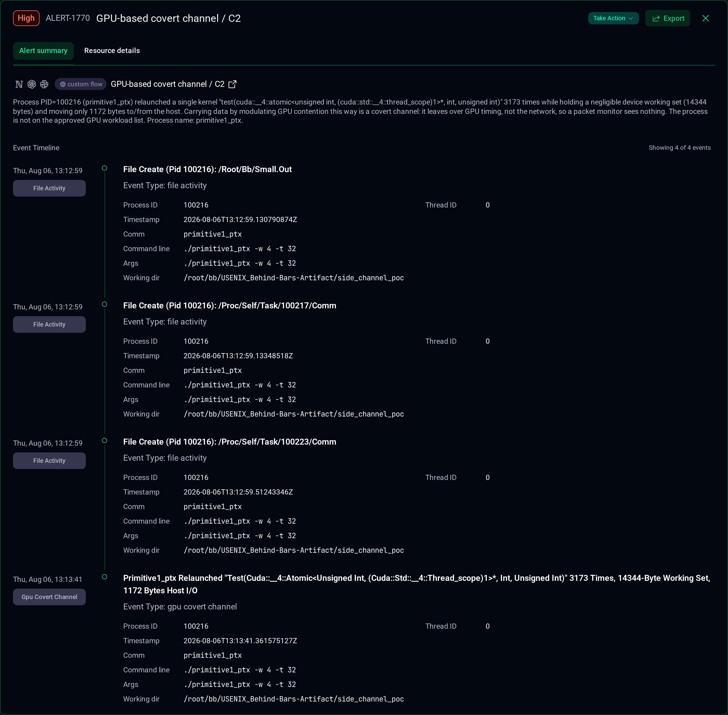This screenshot has height=715, width=728.
Task: Click the High severity badge
Action: pyautogui.click(x=26, y=18)
